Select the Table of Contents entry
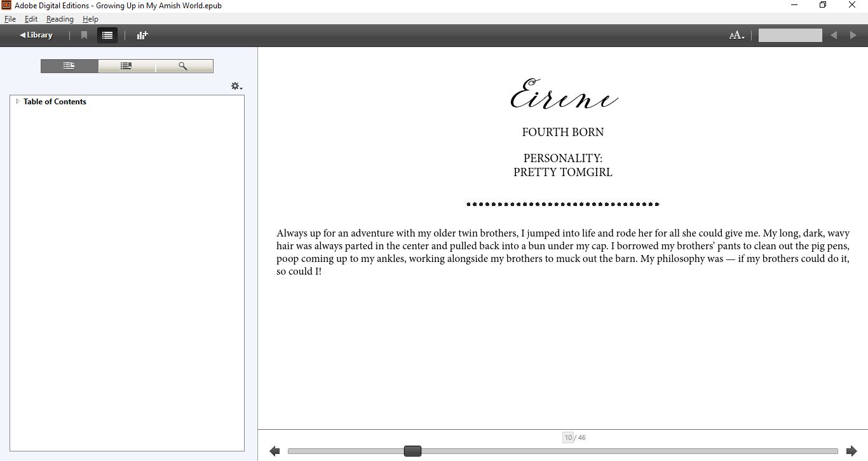 [x=55, y=102]
